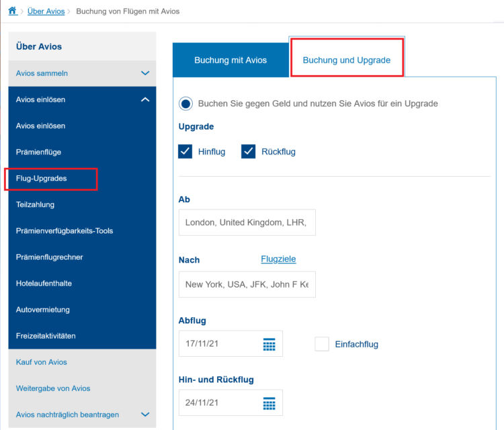Viewport: 504px width, 430px height.
Task: Switch to the Buchung mit Avios tab
Action: (x=230, y=60)
